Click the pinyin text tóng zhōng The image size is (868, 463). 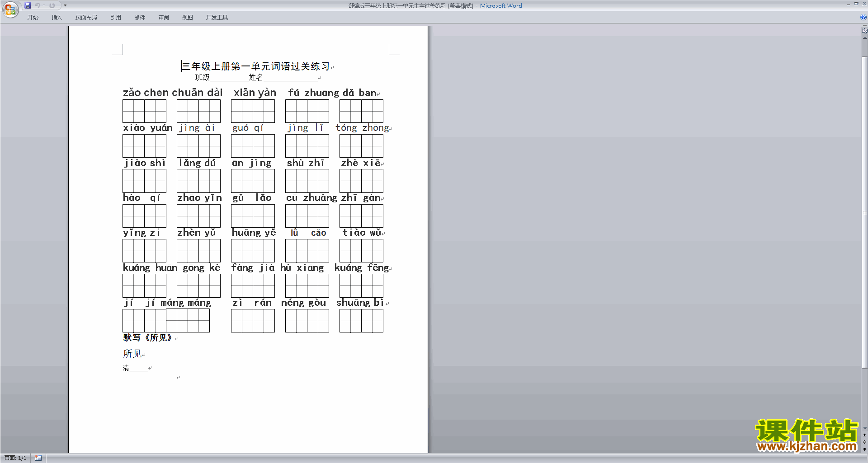(362, 128)
